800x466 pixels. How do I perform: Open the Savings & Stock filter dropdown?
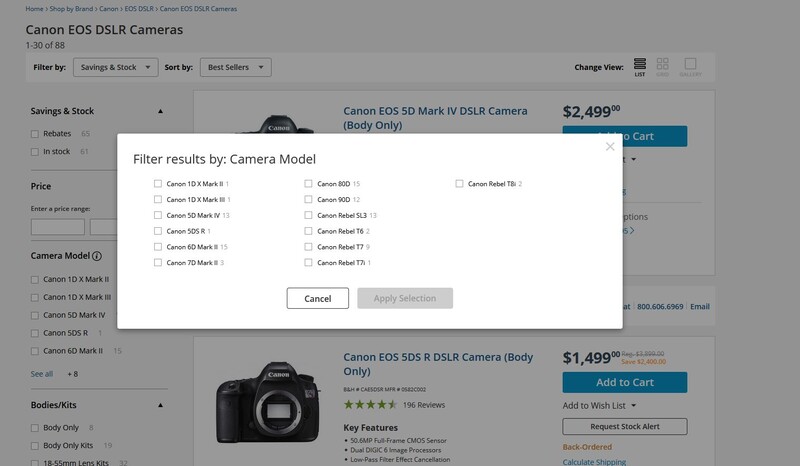115,67
